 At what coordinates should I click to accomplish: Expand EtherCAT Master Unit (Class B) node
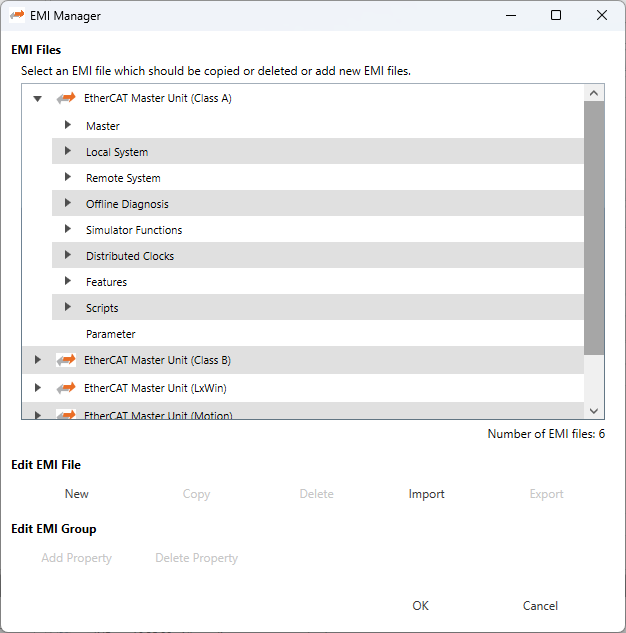pos(38,360)
